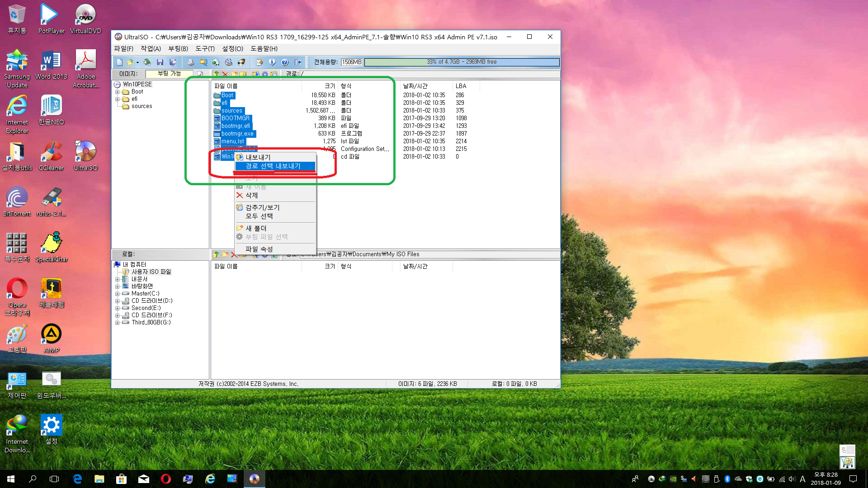Open the 부팅(B) menu
868x488 pixels.
click(x=178, y=48)
